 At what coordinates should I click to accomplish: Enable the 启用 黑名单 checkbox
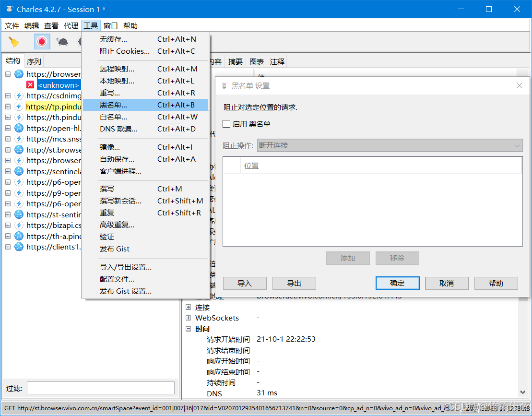pyautogui.click(x=226, y=124)
